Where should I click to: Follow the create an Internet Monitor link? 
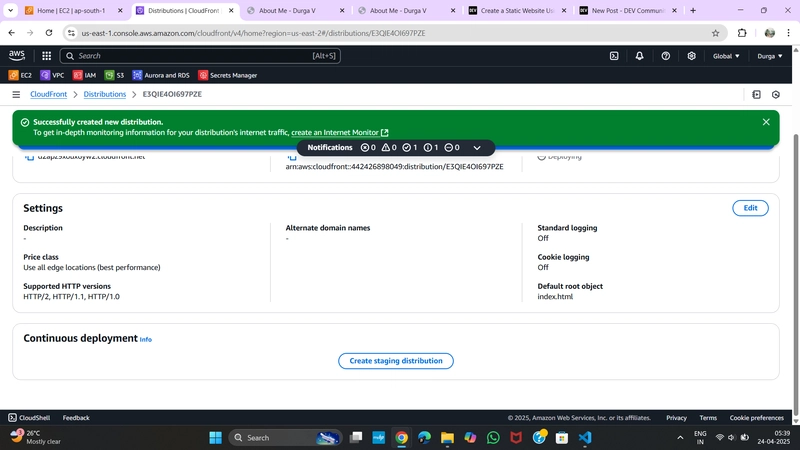pos(340,133)
